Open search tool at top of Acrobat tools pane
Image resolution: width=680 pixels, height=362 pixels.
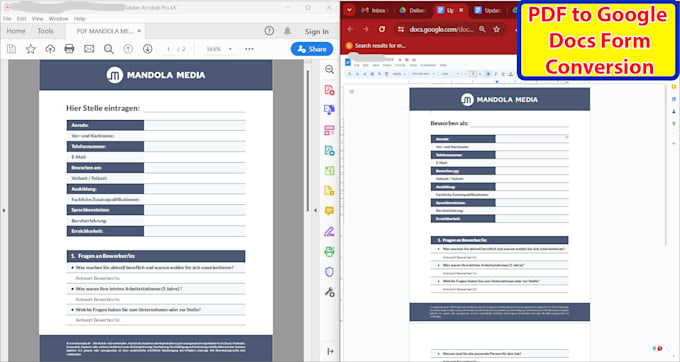pyautogui.click(x=330, y=69)
